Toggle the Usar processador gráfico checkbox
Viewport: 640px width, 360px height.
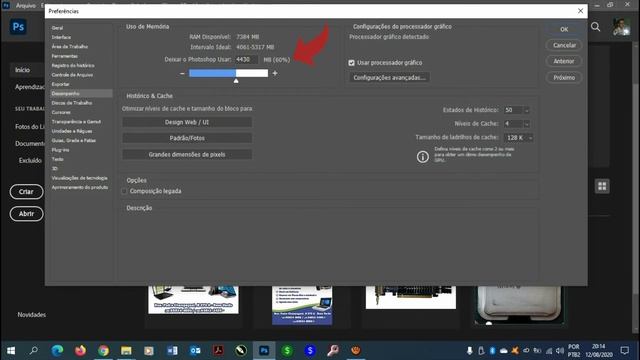click(351, 63)
